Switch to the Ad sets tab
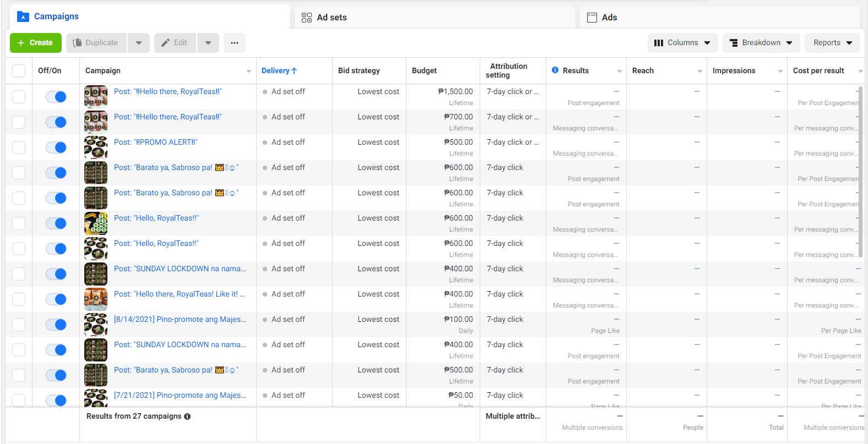Viewport: 868px width, 444px height. 332,18
